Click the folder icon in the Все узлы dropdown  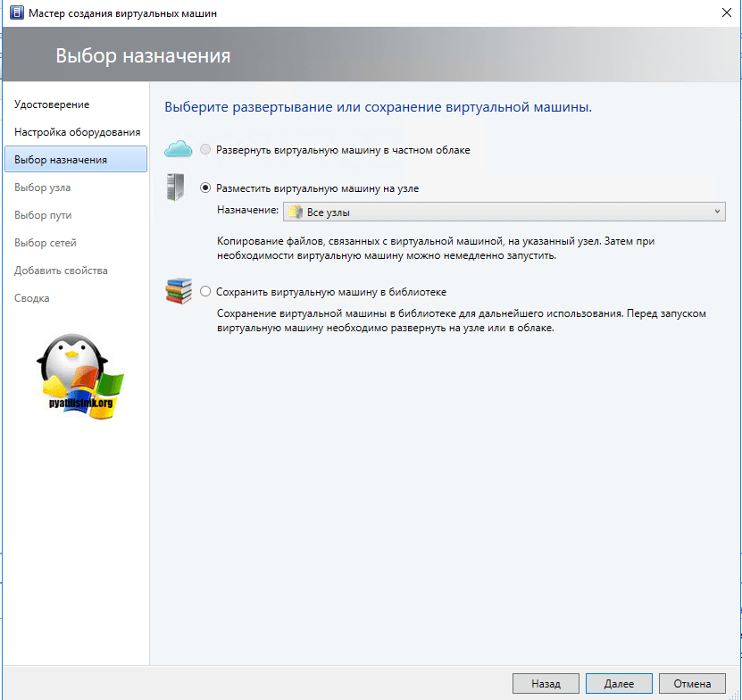point(296,212)
